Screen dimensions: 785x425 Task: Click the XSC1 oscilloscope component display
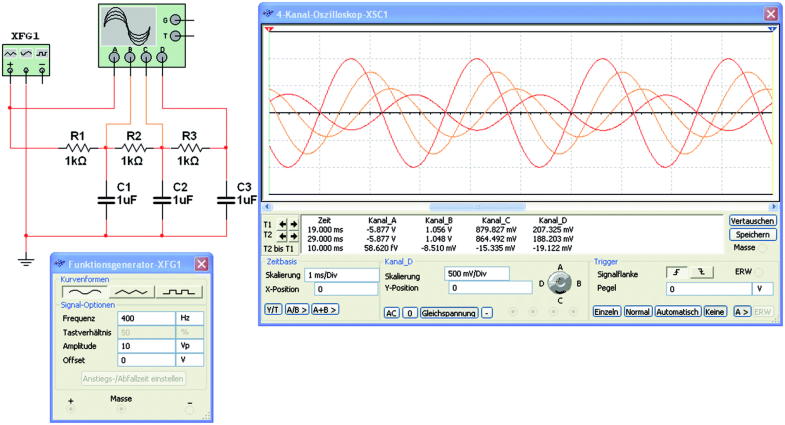click(130, 28)
